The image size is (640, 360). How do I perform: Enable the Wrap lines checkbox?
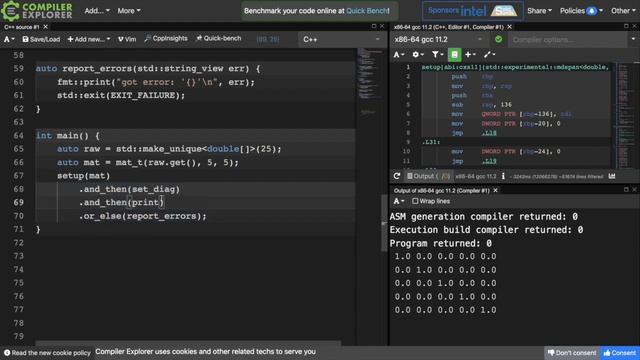tap(415, 201)
